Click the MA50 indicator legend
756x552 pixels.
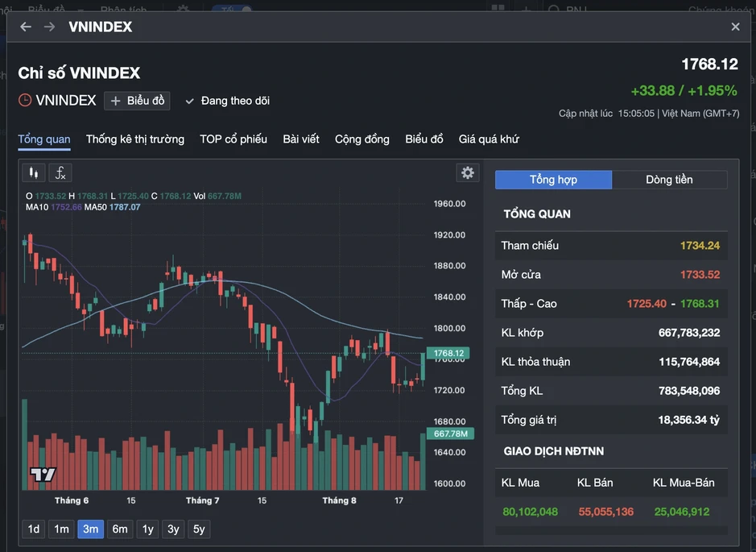(x=113, y=207)
